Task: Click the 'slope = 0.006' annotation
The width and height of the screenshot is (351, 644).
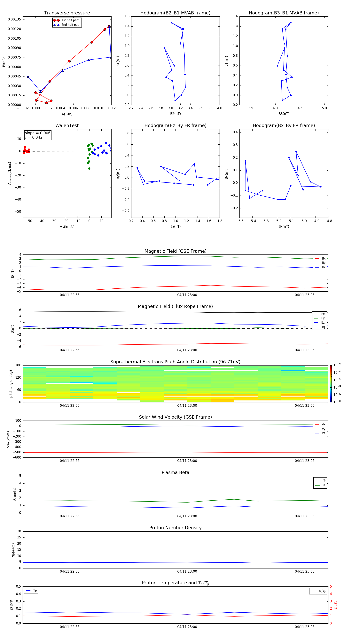Action: pos(38,133)
